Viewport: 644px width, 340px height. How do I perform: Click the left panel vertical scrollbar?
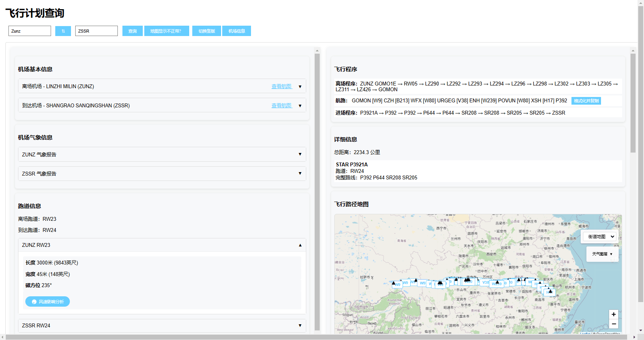(x=317, y=192)
